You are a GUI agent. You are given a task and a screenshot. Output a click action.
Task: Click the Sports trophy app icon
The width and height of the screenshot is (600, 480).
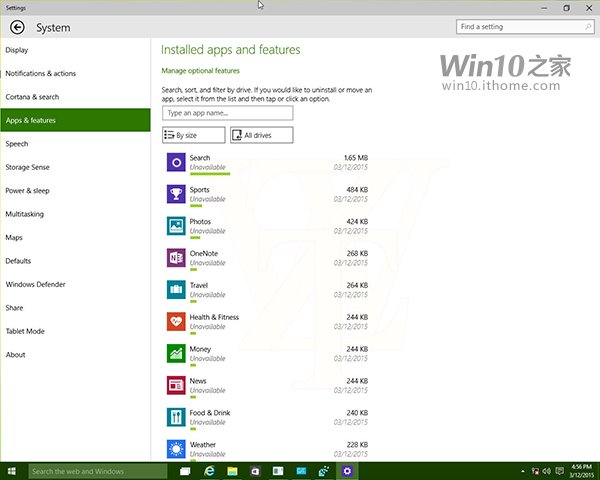coord(176,194)
